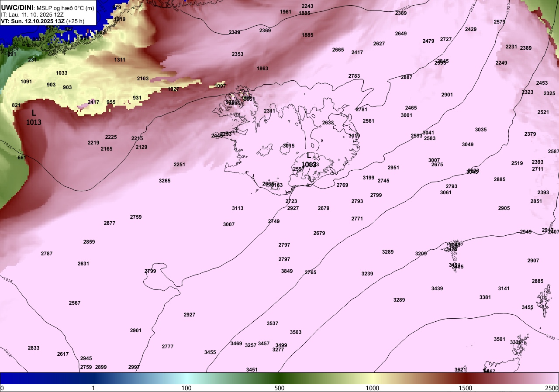This screenshot has width=559, height=392.
Task: Click the 661 value
Action: [x=22, y=158]
